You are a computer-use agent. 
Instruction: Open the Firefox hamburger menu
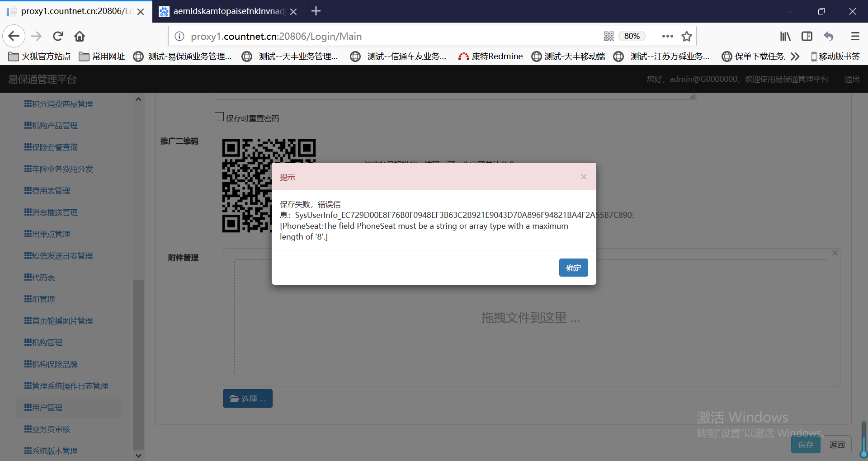855,36
